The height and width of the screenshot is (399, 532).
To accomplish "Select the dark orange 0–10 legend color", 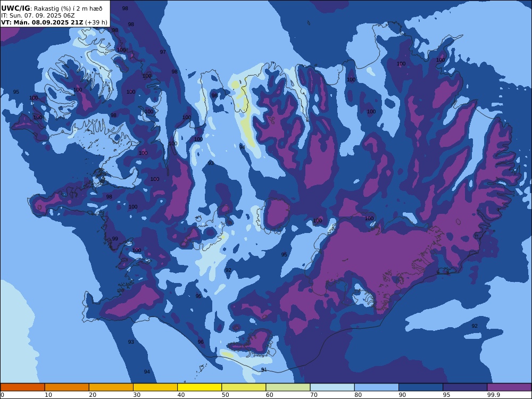I will pos(23,387).
